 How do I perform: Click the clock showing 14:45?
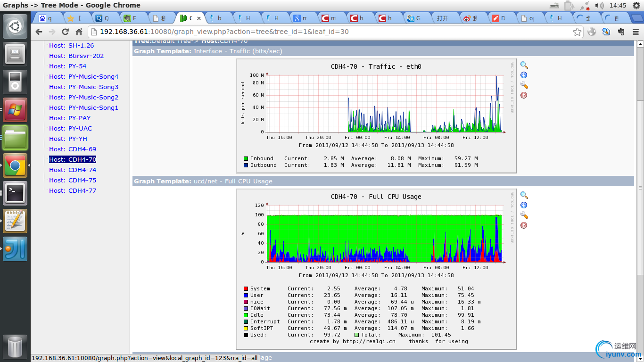(618, 5)
